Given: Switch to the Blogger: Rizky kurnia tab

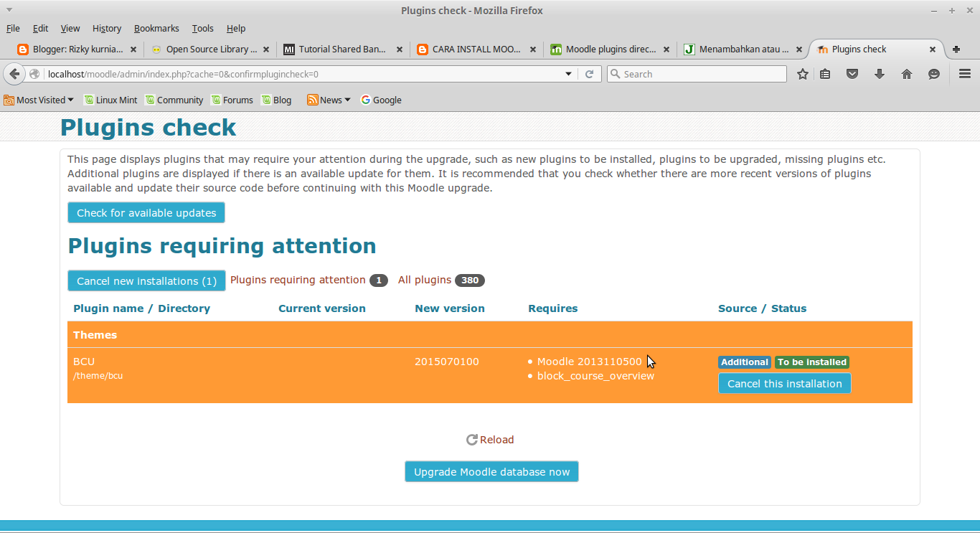Looking at the screenshot, I should point(75,49).
